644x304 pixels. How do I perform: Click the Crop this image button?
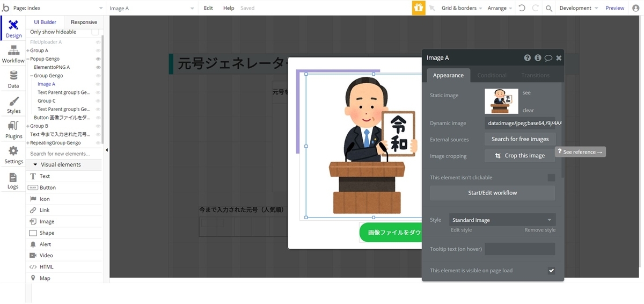(x=519, y=156)
